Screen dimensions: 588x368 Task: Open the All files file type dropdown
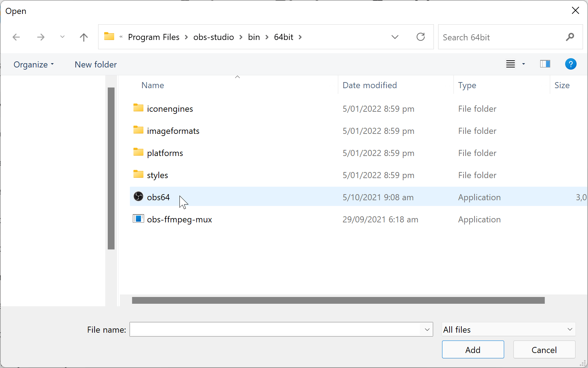point(508,329)
